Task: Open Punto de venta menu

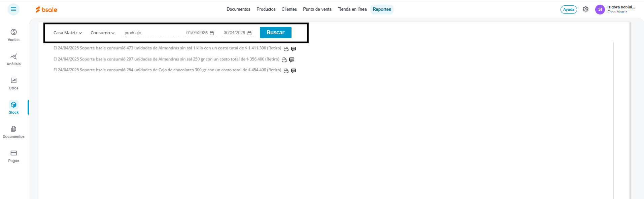Action: pos(317,9)
